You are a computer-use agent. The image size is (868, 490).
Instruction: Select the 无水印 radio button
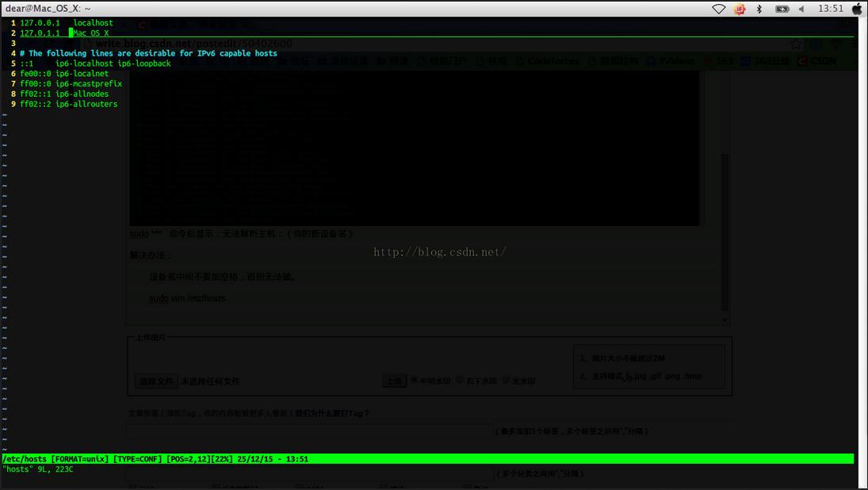[506, 381]
